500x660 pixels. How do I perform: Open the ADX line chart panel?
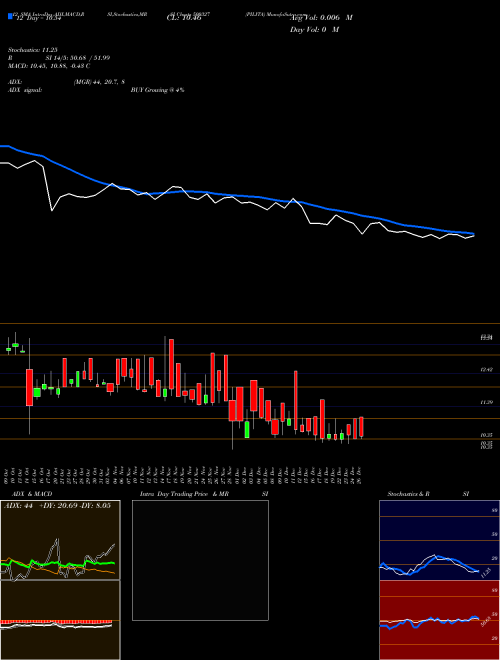point(60,540)
